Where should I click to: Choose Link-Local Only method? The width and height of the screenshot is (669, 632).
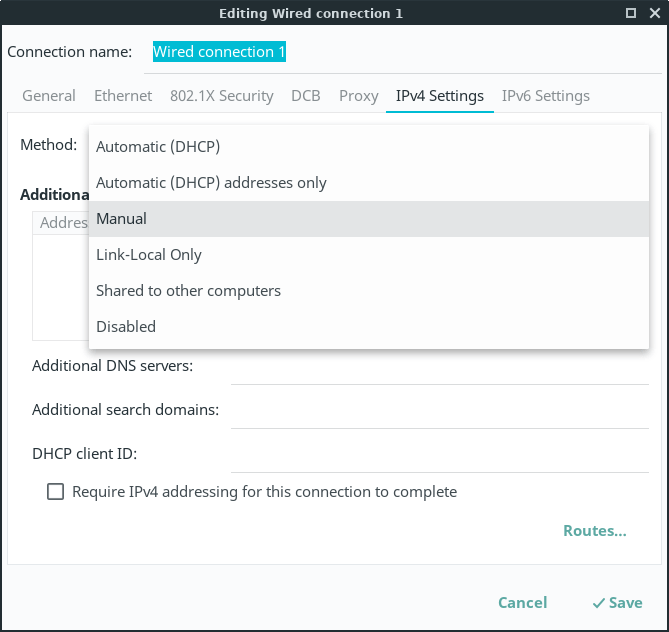(149, 255)
